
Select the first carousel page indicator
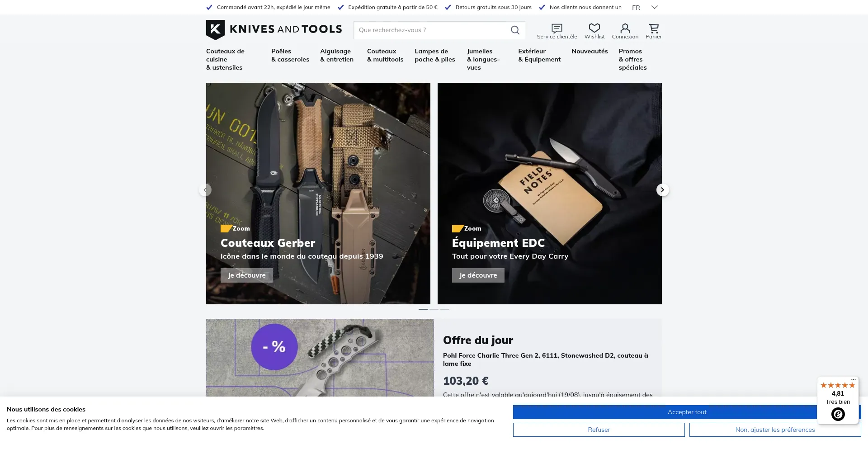[423, 309]
